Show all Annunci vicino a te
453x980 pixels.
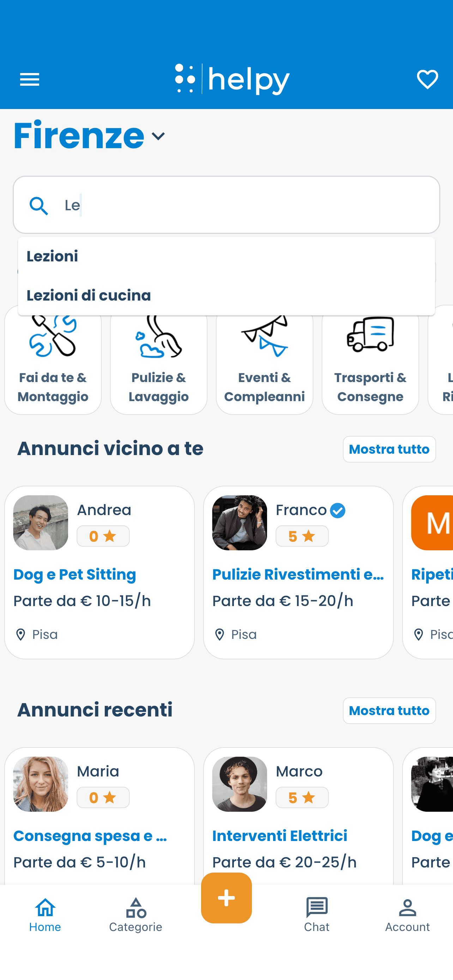pyautogui.click(x=389, y=449)
